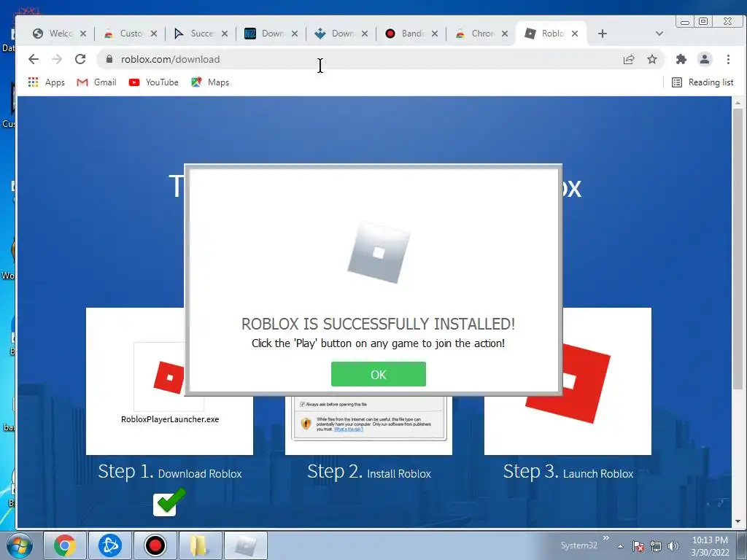Close the Bandi tab
The width and height of the screenshot is (747, 560).
point(435,34)
